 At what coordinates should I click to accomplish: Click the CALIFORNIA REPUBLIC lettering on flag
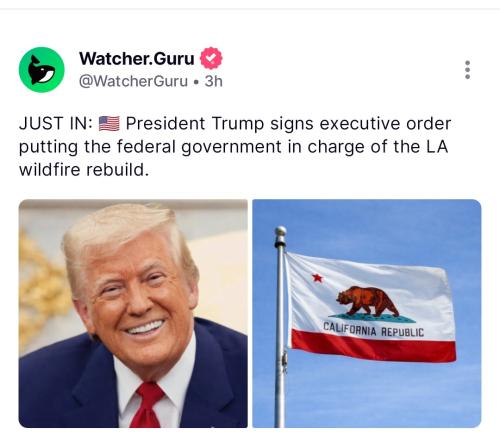click(x=374, y=329)
